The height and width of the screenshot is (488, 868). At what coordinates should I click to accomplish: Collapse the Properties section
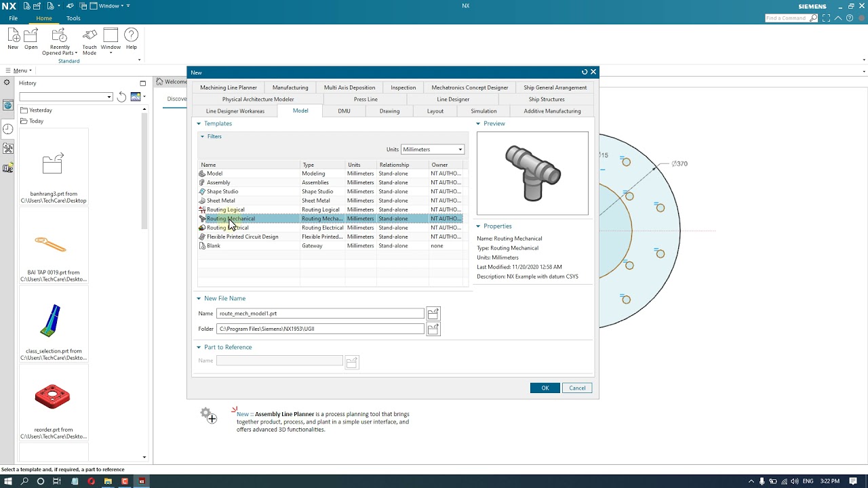tap(478, 226)
